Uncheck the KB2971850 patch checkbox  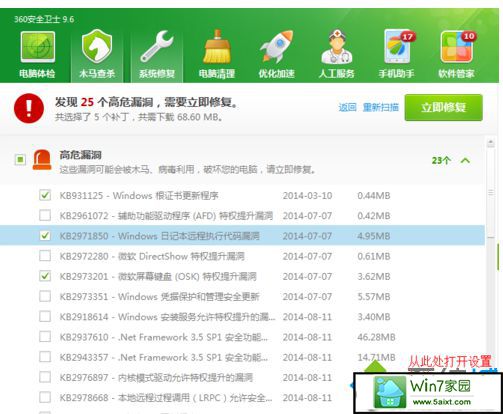point(45,236)
